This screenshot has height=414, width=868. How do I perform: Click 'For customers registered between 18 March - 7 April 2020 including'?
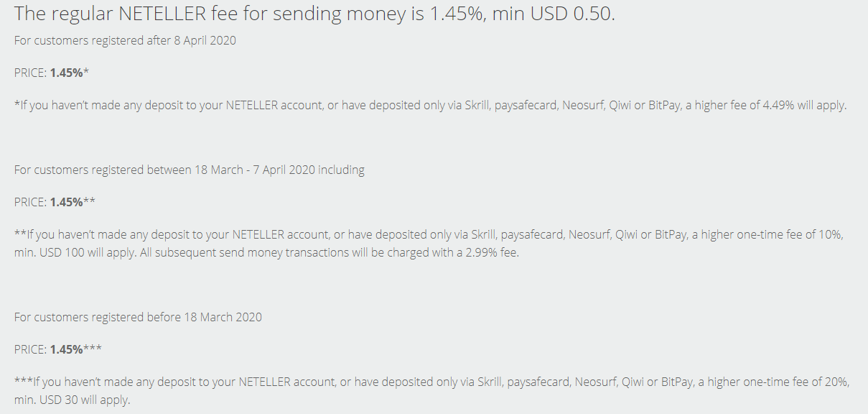pyautogui.click(x=190, y=170)
